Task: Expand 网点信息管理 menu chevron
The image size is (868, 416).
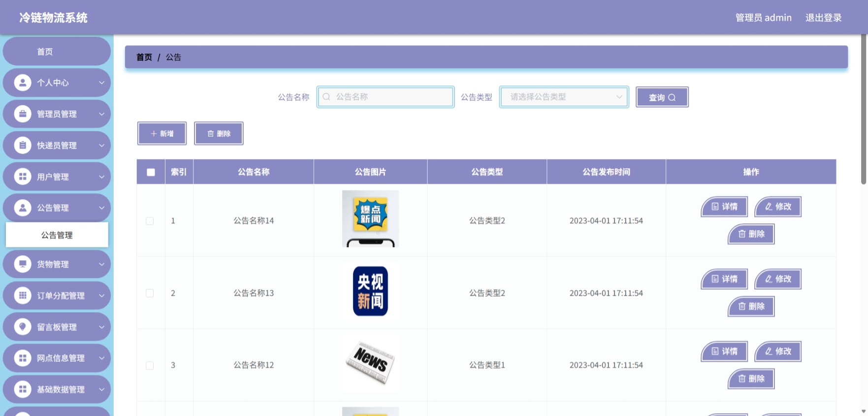Action: [101, 358]
